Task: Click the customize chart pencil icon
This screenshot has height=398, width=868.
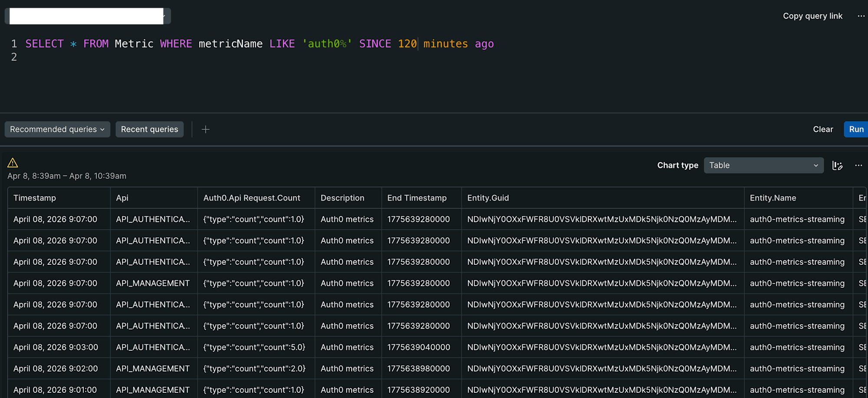Action: [x=838, y=165]
